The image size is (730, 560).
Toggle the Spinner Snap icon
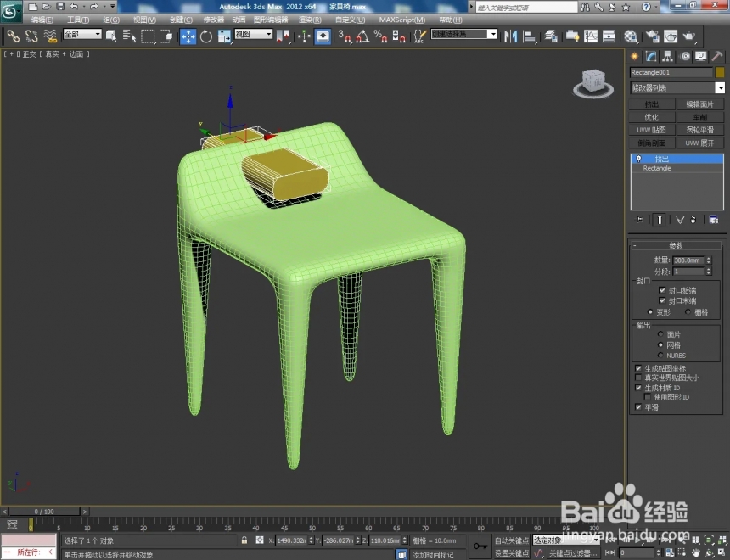(x=399, y=36)
